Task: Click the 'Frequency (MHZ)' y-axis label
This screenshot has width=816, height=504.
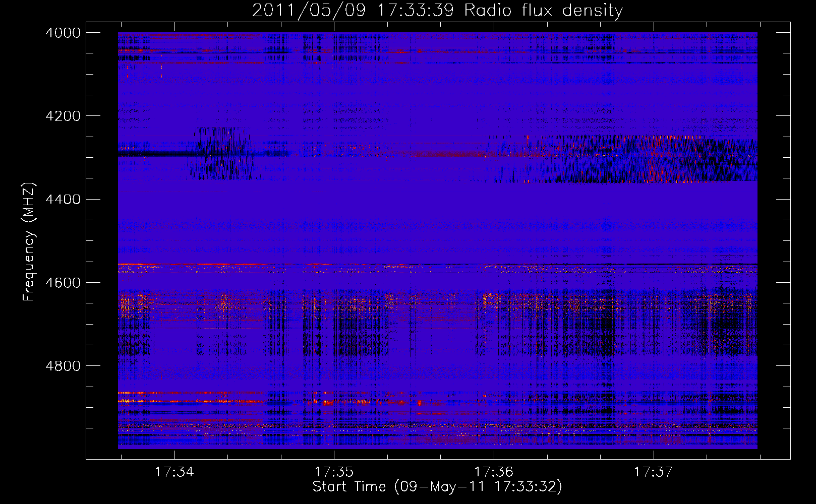Action: pyautogui.click(x=29, y=242)
